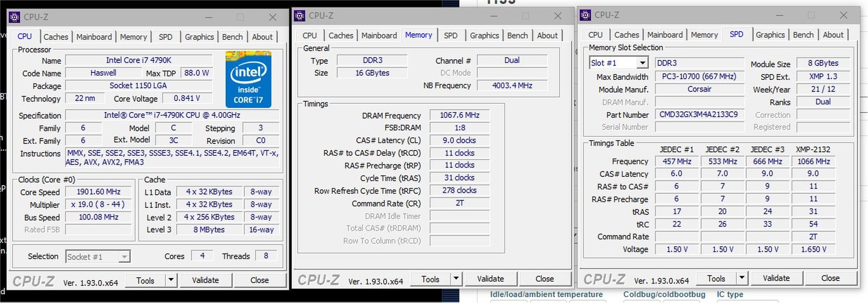
Task: Click the Channel # value Dual
Action: tap(512, 60)
